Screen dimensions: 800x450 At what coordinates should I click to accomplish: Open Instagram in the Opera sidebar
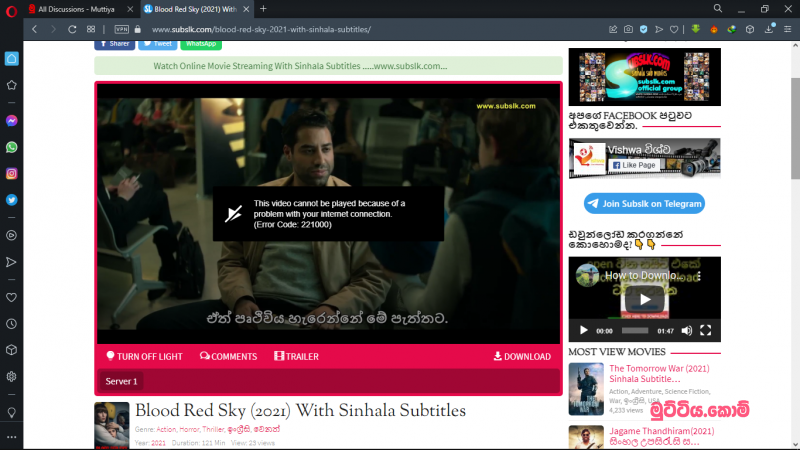point(11,173)
